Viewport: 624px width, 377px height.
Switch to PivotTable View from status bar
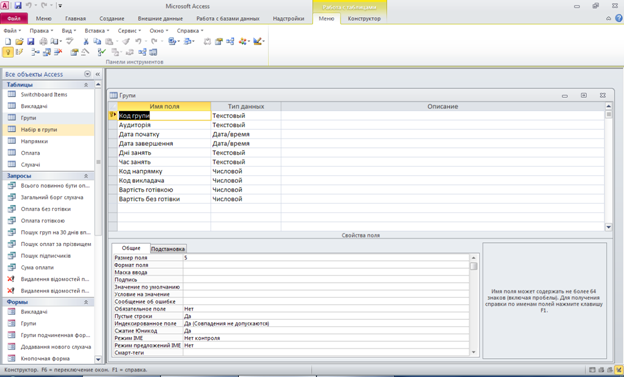(x=601, y=370)
